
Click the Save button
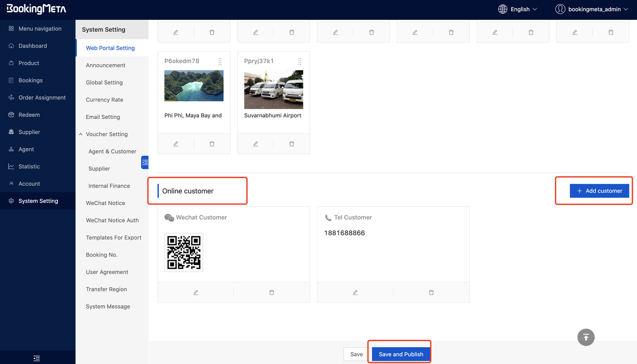pyautogui.click(x=356, y=354)
